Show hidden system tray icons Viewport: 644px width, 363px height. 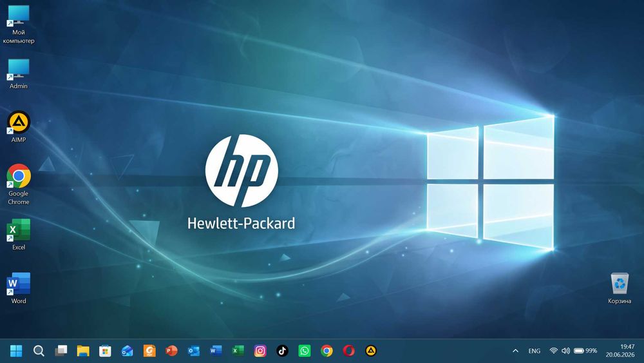[x=515, y=351]
